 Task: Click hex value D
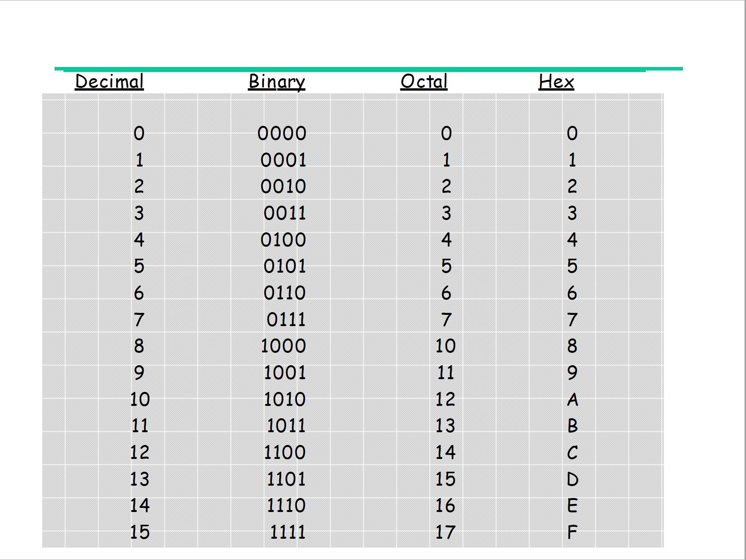pyautogui.click(x=572, y=479)
